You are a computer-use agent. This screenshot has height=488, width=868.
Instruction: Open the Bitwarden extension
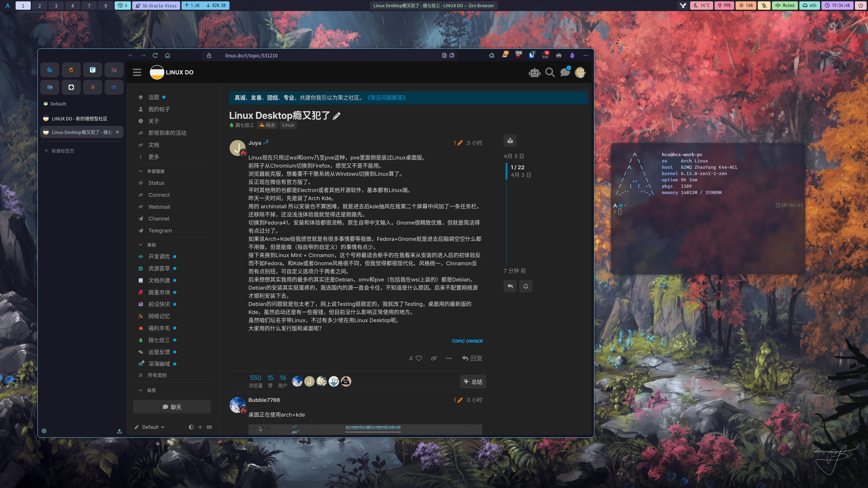point(532,55)
